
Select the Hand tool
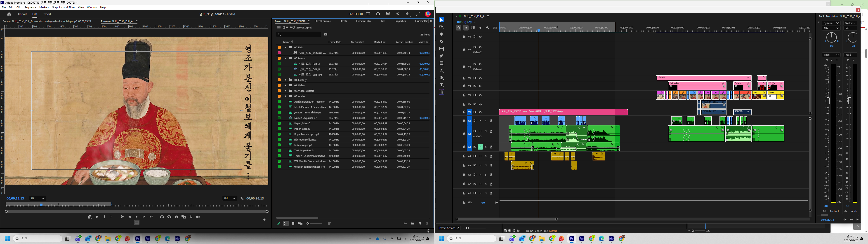[x=441, y=78]
